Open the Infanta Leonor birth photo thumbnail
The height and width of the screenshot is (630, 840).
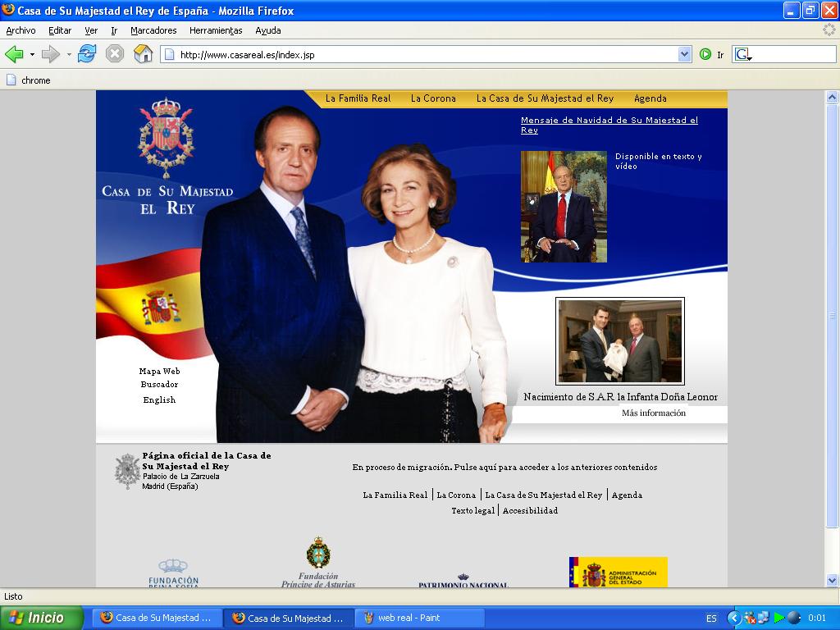point(620,341)
